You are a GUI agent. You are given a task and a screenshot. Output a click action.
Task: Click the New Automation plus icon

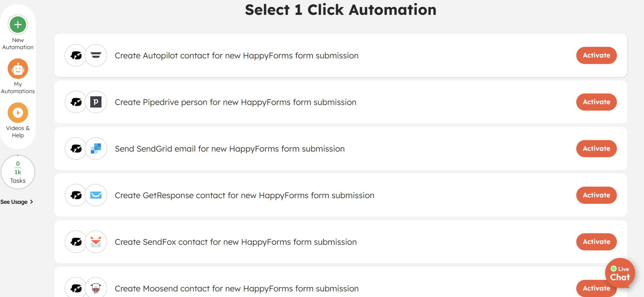click(18, 25)
